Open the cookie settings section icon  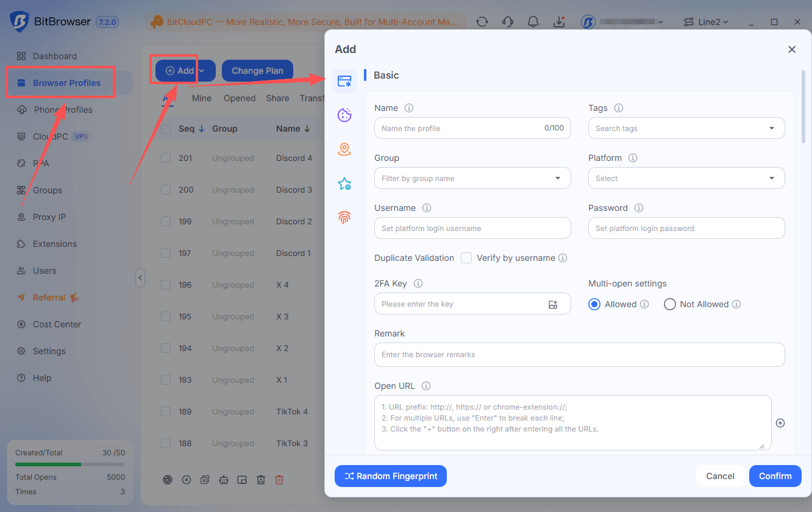click(344, 115)
